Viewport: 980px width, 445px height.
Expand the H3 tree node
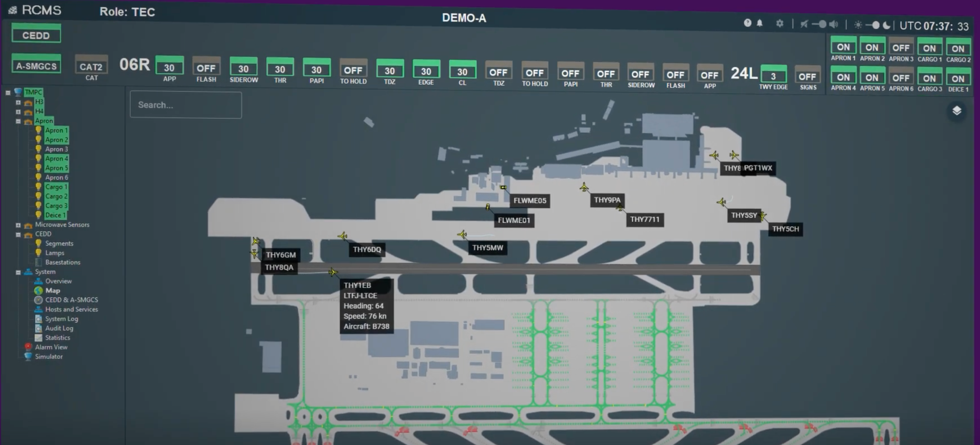[18, 102]
